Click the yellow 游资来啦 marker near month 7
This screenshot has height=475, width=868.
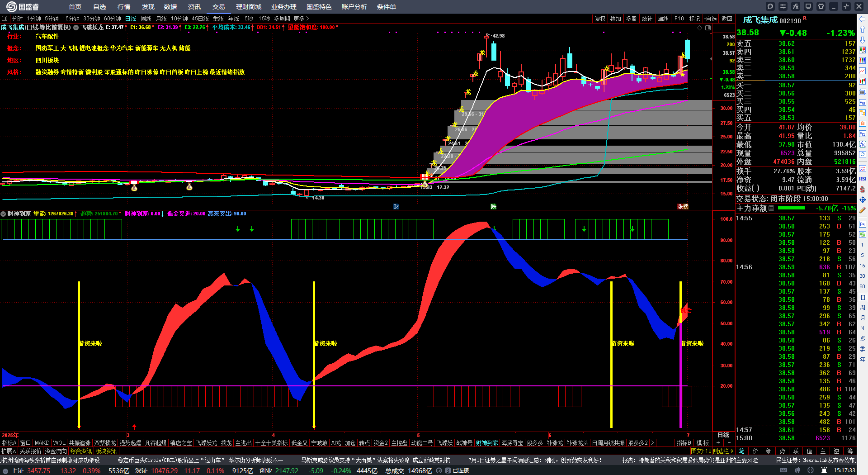692,343
